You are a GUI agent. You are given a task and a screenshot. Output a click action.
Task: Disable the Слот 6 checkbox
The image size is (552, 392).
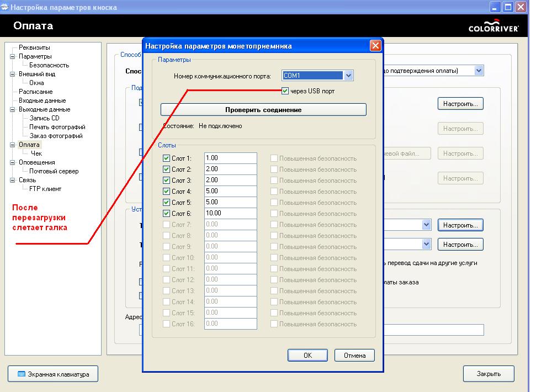point(166,214)
